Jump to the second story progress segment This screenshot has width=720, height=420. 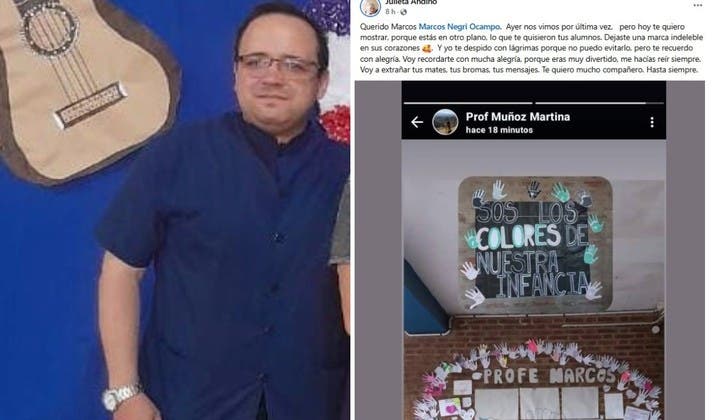(599, 103)
